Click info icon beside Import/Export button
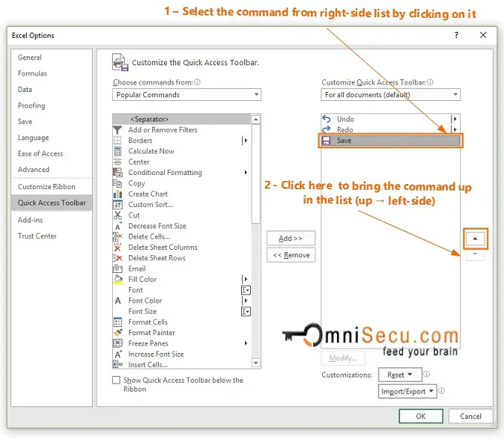Image resolution: width=504 pixels, height=439 pixels. 442,391
